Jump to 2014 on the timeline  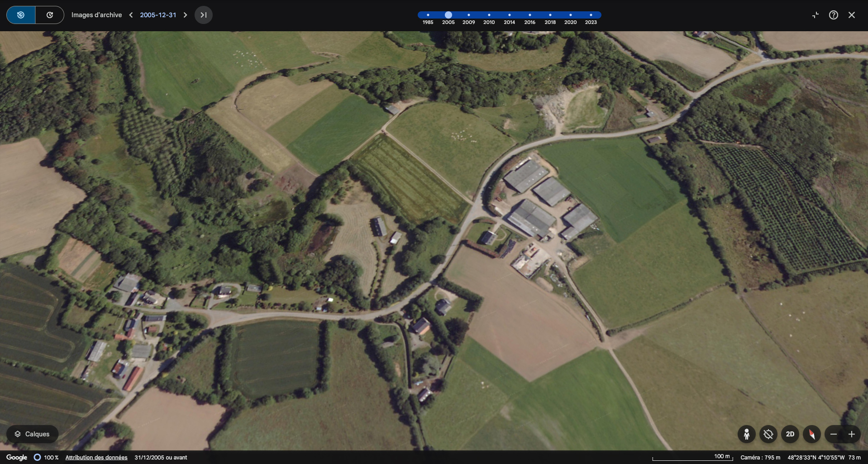tap(509, 15)
